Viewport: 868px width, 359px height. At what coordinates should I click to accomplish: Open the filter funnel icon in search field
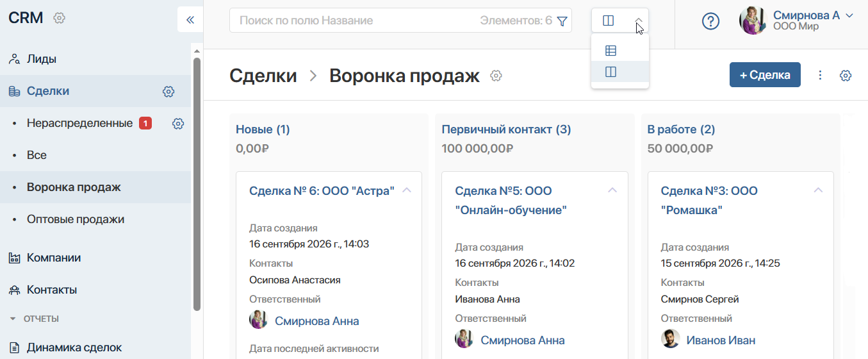coord(562,21)
